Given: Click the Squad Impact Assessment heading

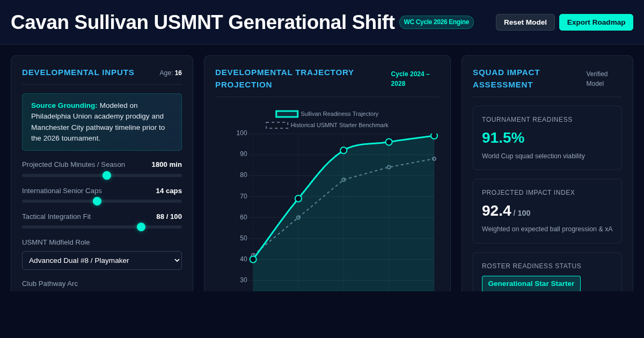Looking at the screenshot, I should (x=506, y=78).
